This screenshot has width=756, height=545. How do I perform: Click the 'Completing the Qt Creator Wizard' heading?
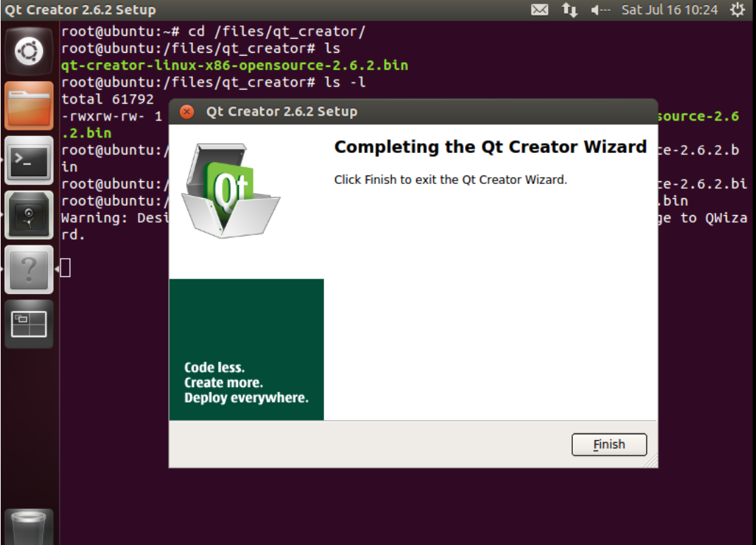coord(490,147)
